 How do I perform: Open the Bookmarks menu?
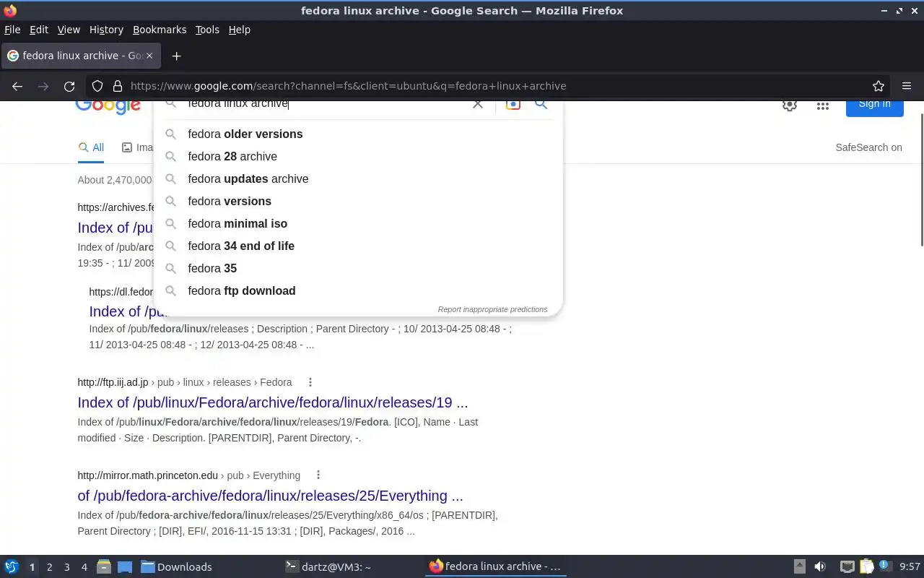click(160, 30)
